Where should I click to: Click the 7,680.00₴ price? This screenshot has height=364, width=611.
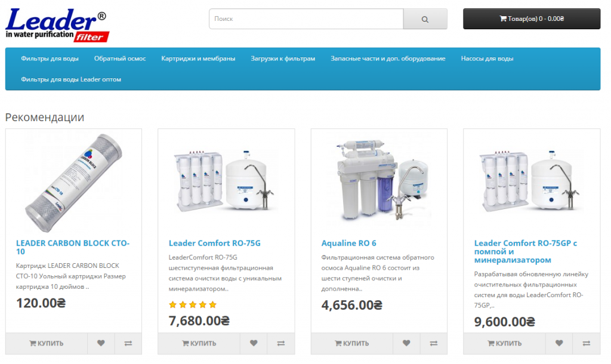coord(199,321)
